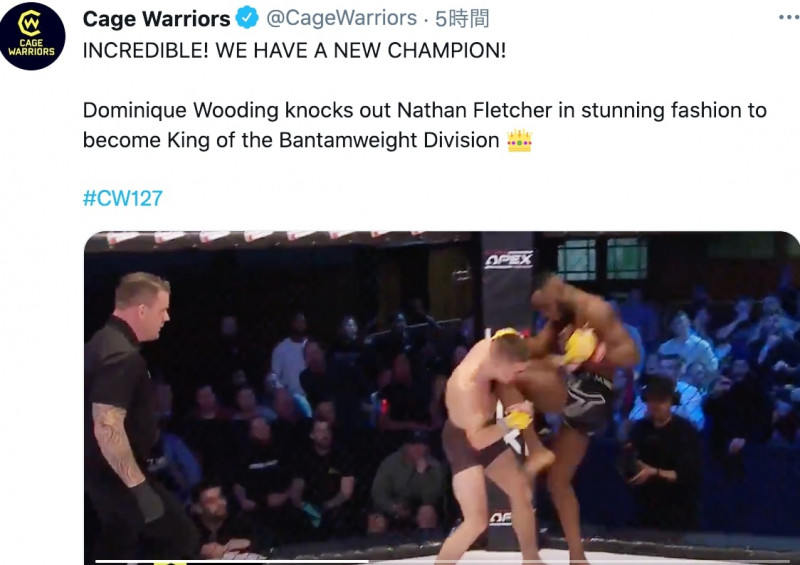Seek using the video progress bar
Image resolution: width=800 pixels, height=565 pixels.
[x=442, y=561]
